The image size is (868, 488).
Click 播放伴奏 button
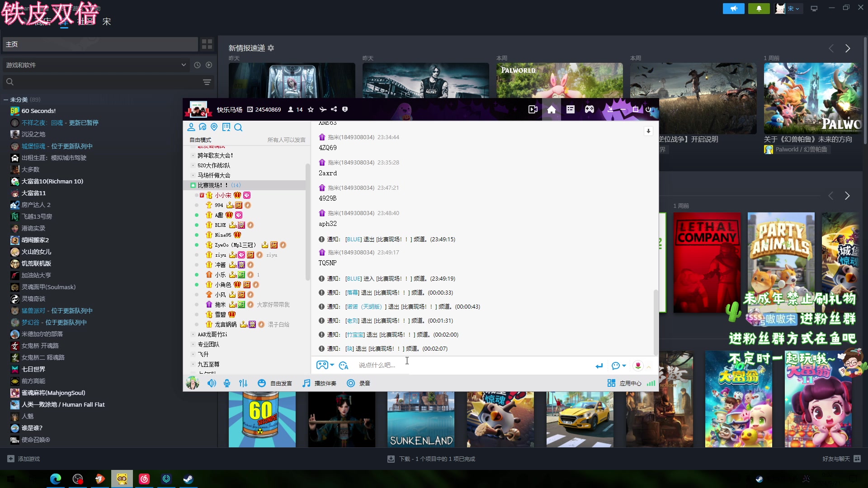pyautogui.click(x=320, y=383)
